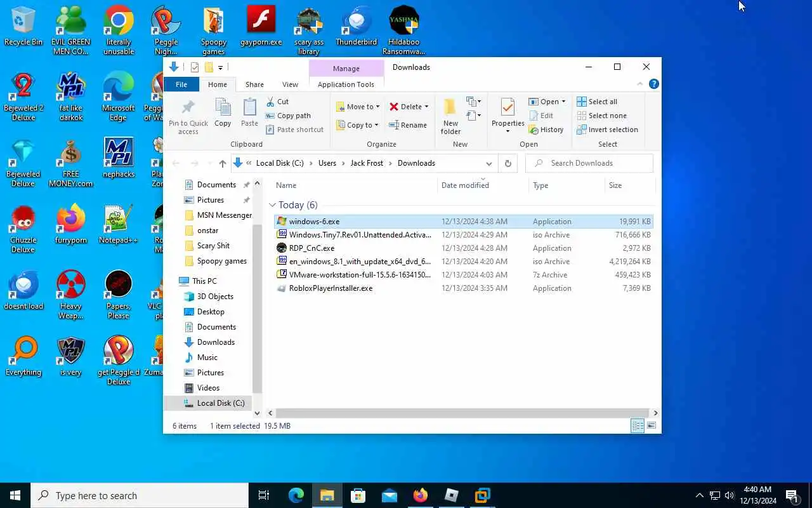Select the en_windows_8.1 iso file
This screenshot has height=508, width=812.
pyautogui.click(x=464, y=262)
